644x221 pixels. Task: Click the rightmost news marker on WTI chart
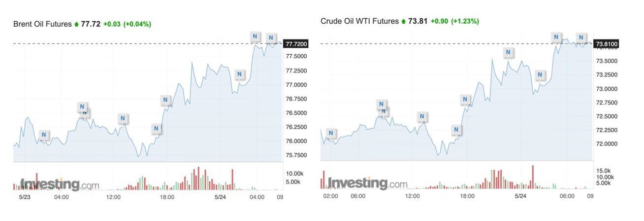581,37
